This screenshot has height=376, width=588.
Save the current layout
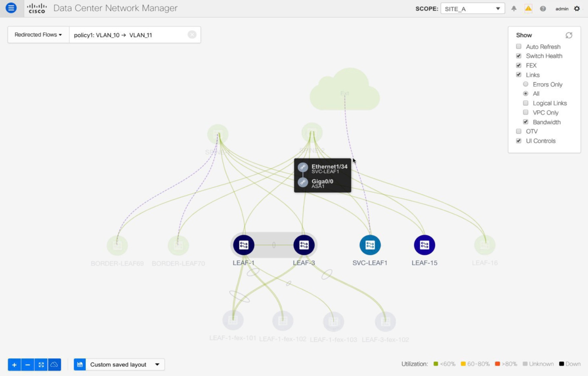(80, 364)
